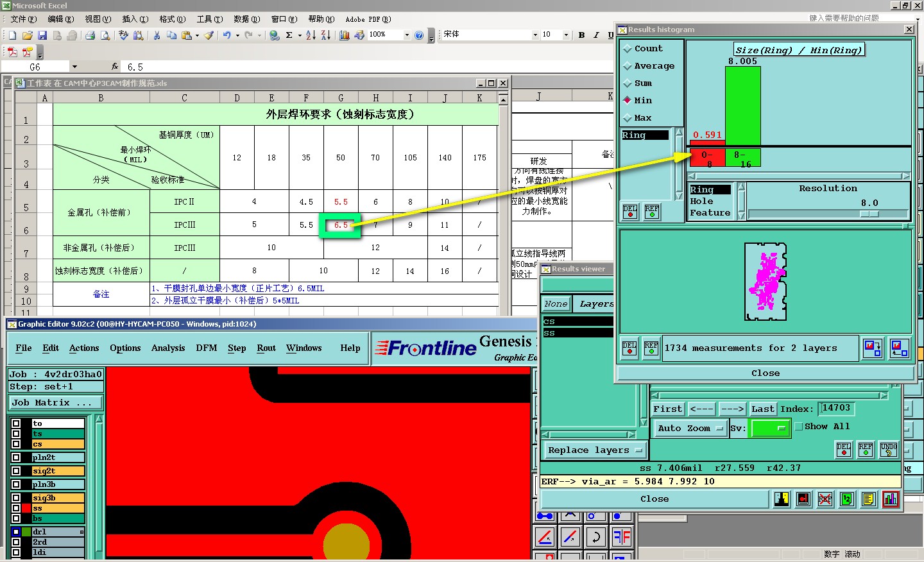The image size is (924, 562).
Task: Click the Open folder icon in Excel
Action: click(x=27, y=35)
